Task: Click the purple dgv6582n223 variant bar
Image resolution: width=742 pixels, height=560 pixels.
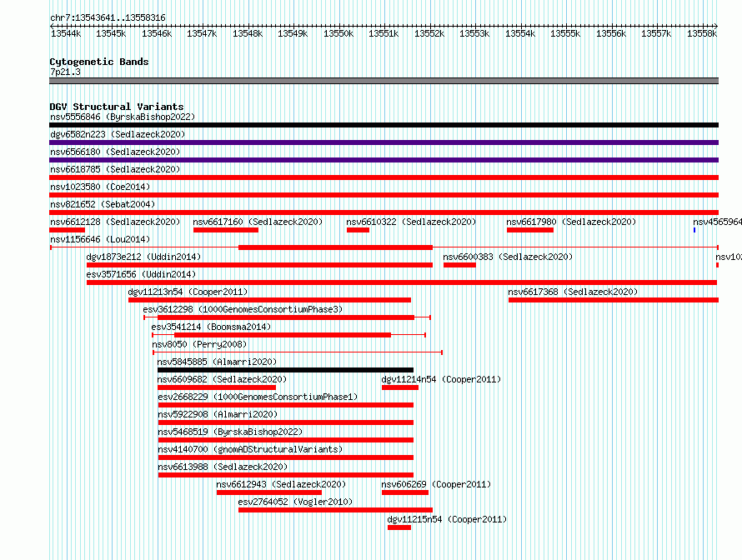Action: point(384,142)
